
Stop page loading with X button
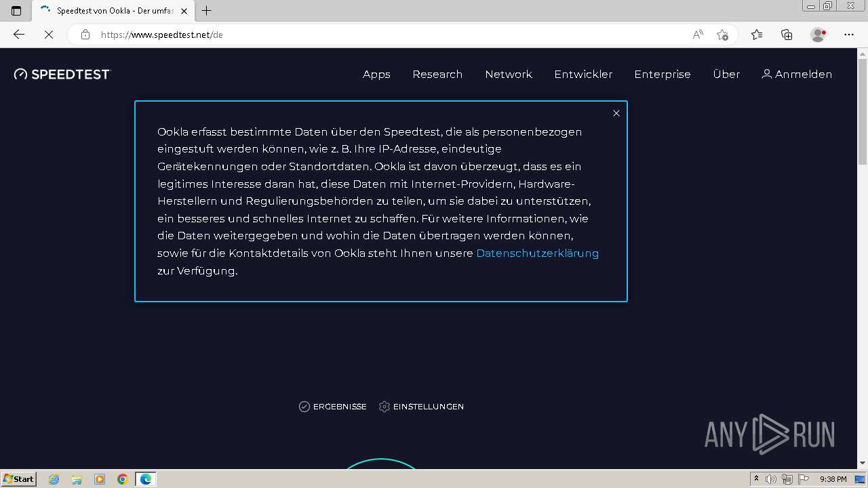click(x=48, y=35)
